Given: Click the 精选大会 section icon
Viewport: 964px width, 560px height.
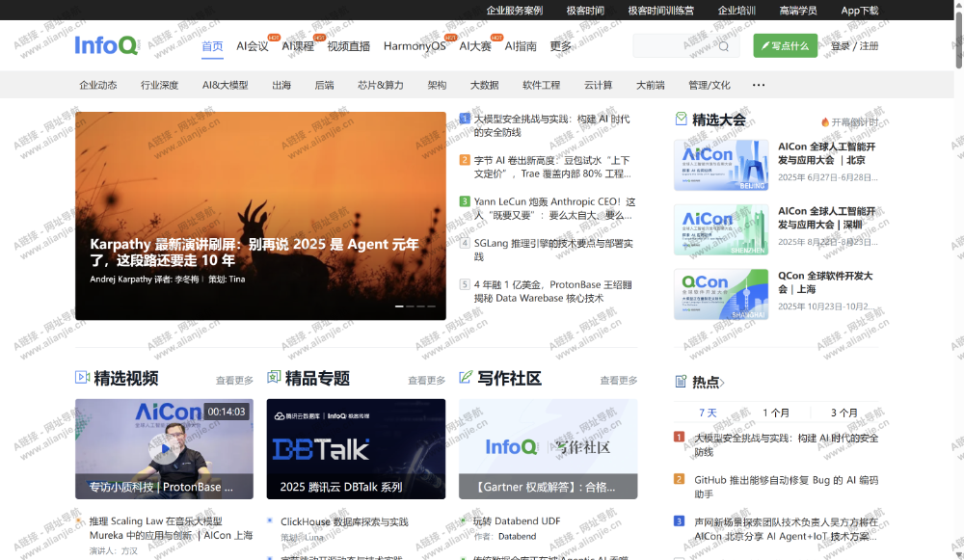Looking at the screenshot, I should (681, 120).
